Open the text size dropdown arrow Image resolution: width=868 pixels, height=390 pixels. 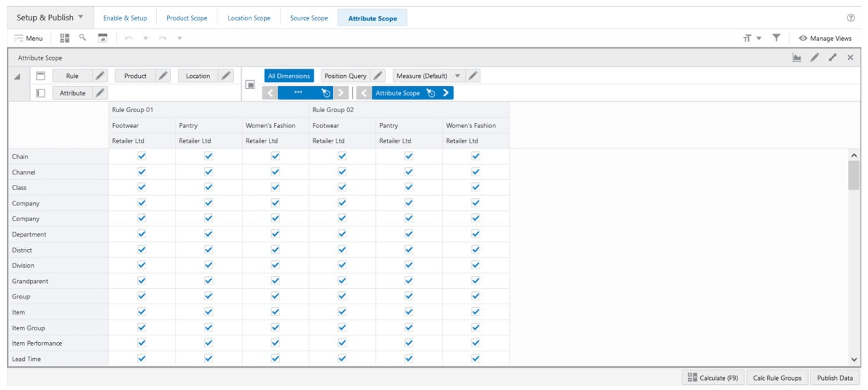759,38
